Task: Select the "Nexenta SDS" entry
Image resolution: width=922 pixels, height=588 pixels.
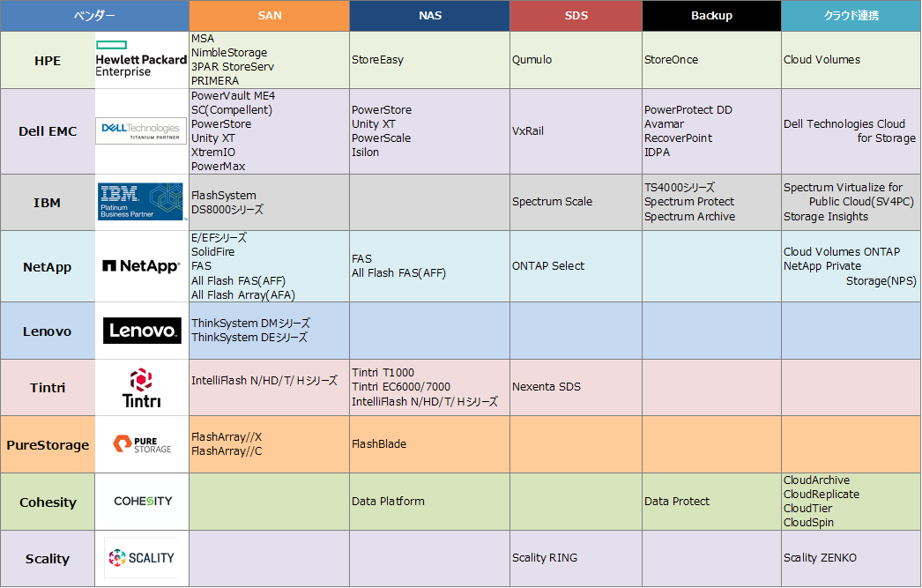Action: point(547,387)
